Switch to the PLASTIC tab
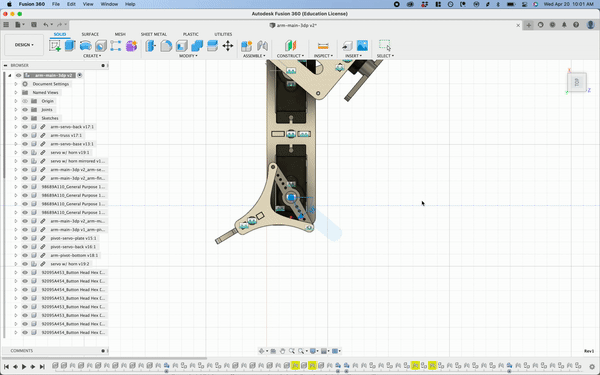 [x=191, y=34]
